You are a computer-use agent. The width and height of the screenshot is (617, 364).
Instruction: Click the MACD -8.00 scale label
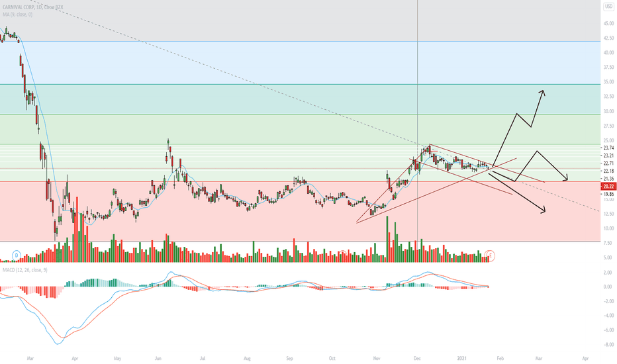pos(608,345)
